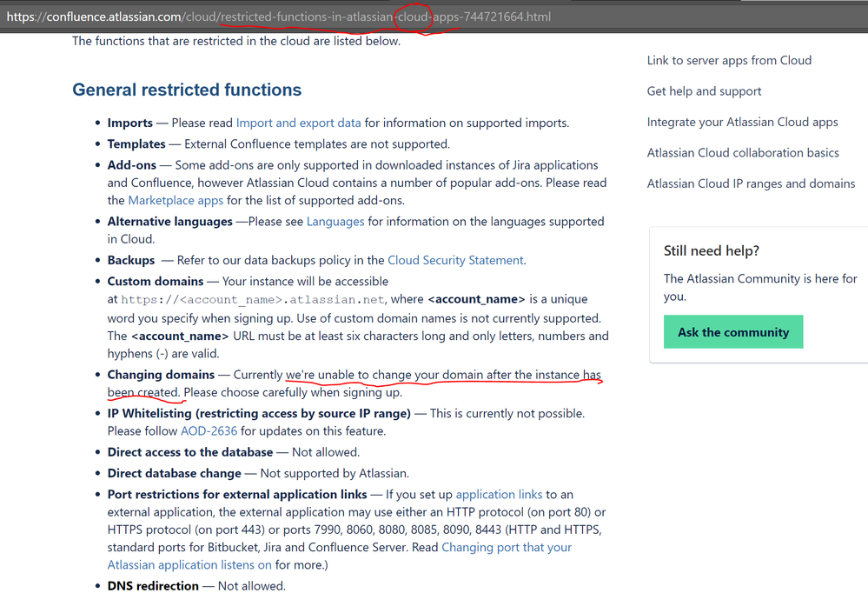Open Integrate your Atlassian Cloud apps link
Image resolution: width=868 pixels, height=593 pixels.
pyautogui.click(x=742, y=122)
